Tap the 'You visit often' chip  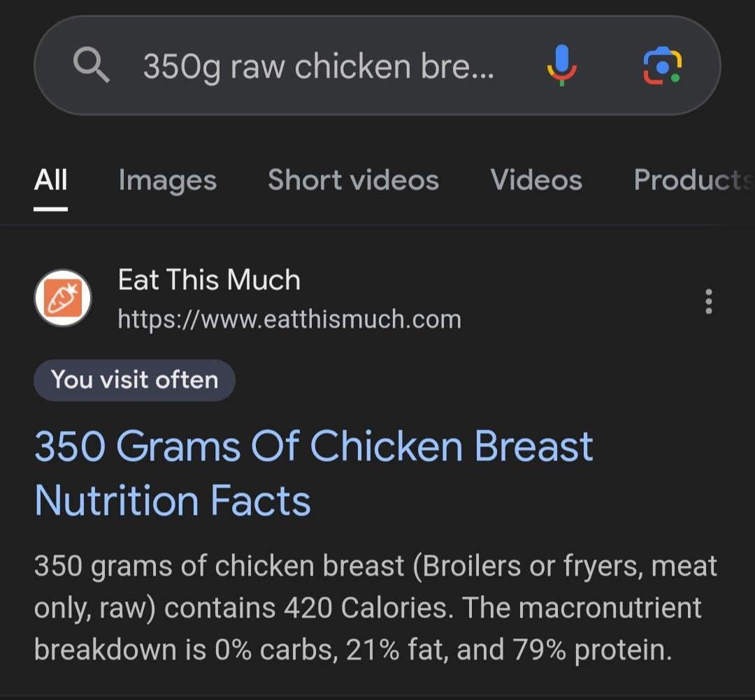(134, 380)
